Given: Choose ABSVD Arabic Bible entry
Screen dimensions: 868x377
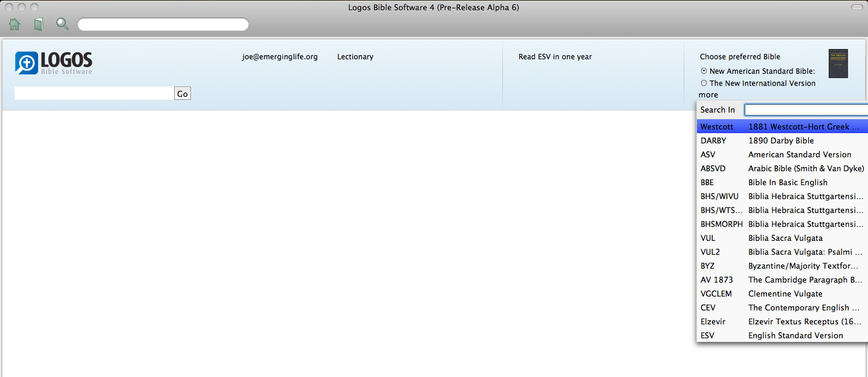Looking at the screenshot, I should (782, 168).
